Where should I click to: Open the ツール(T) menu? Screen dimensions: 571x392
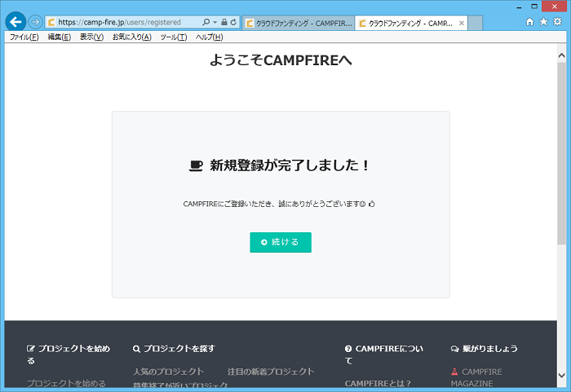174,37
